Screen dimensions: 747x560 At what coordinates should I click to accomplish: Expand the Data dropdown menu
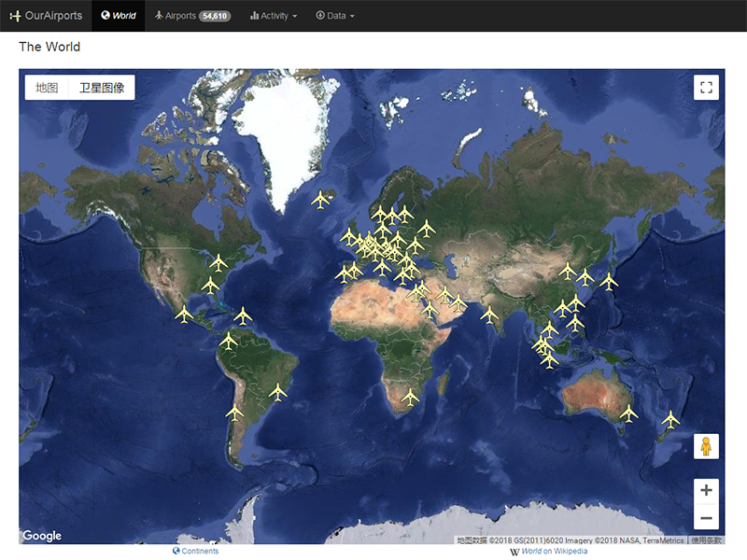click(335, 16)
